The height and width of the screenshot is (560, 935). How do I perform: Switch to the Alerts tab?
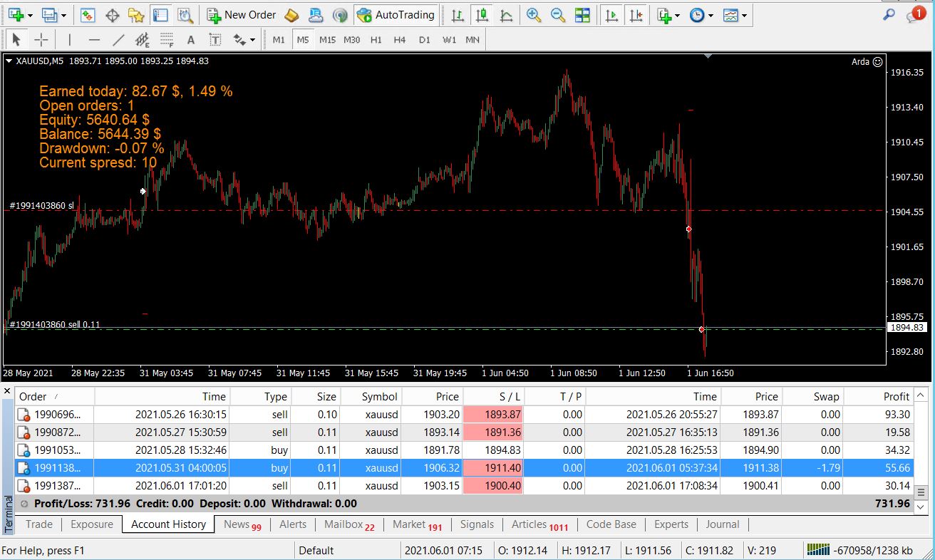293,524
